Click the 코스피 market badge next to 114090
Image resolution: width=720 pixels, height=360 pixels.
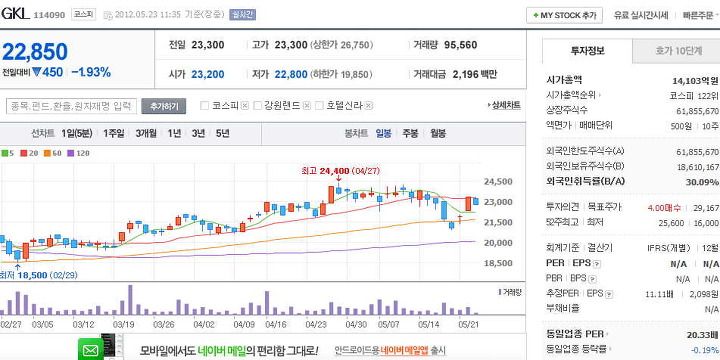tap(84, 15)
